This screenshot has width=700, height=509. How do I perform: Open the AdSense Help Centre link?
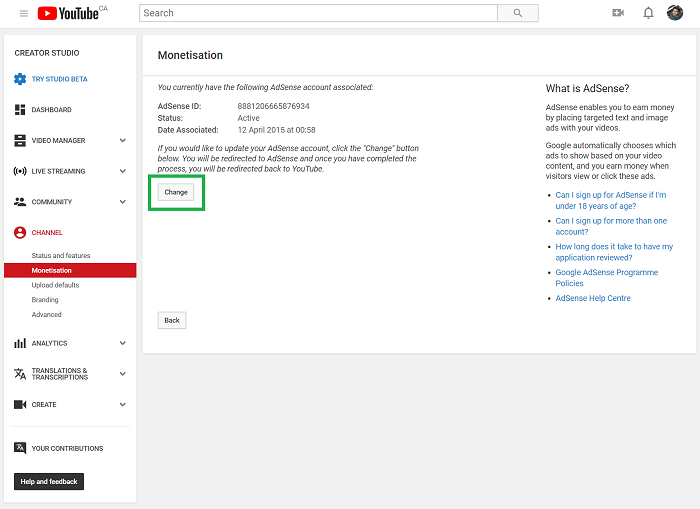click(593, 298)
